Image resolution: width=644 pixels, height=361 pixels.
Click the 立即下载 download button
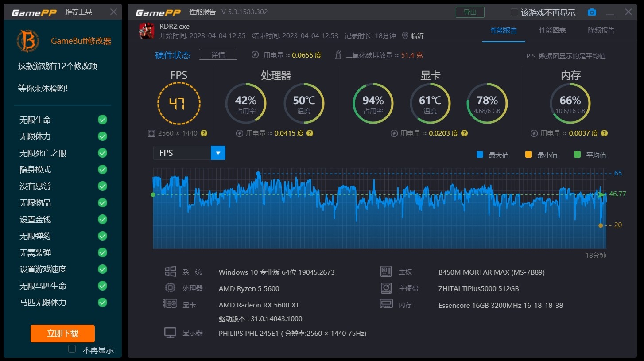coord(62,334)
